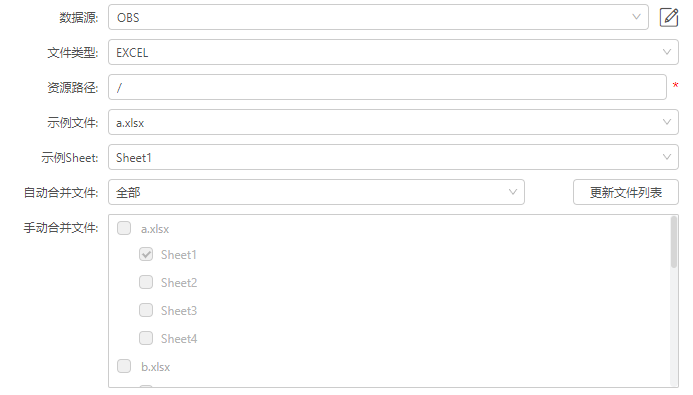The width and height of the screenshot is (693, 395).
Task: Click the file list vertical scrollbar
Action: pos(674,242)
